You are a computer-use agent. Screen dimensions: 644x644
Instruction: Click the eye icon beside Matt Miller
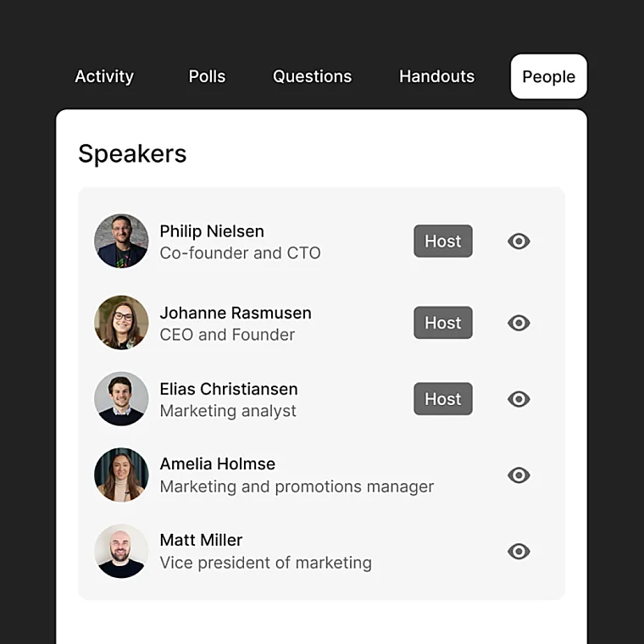coord(519,551)
